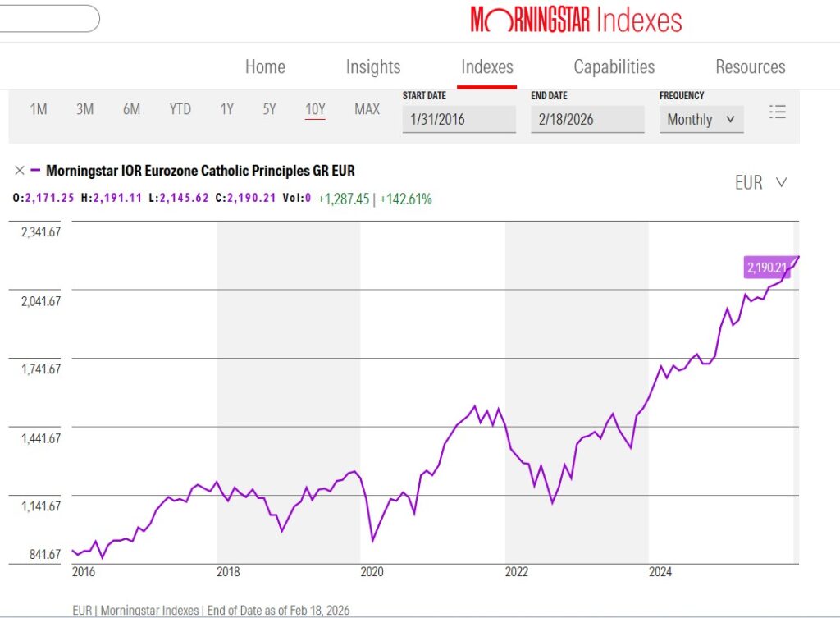Viewport: 840px width, 618px height.
Task: Remove the Morningstar IOR Eurozone index series
Action: pyautogui.click(x=20, y=171)
